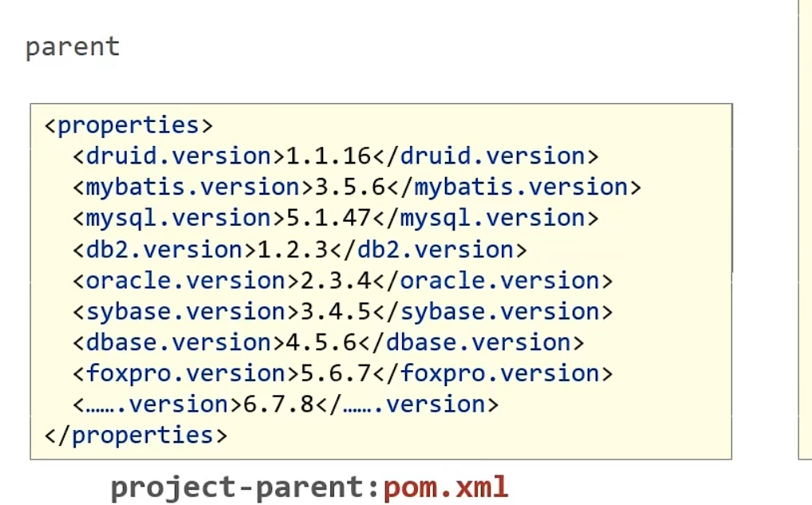Click the closing </properties> tag
Image resolution: width=812 pixels, height=505 pixels.
(x=136, y=435)
